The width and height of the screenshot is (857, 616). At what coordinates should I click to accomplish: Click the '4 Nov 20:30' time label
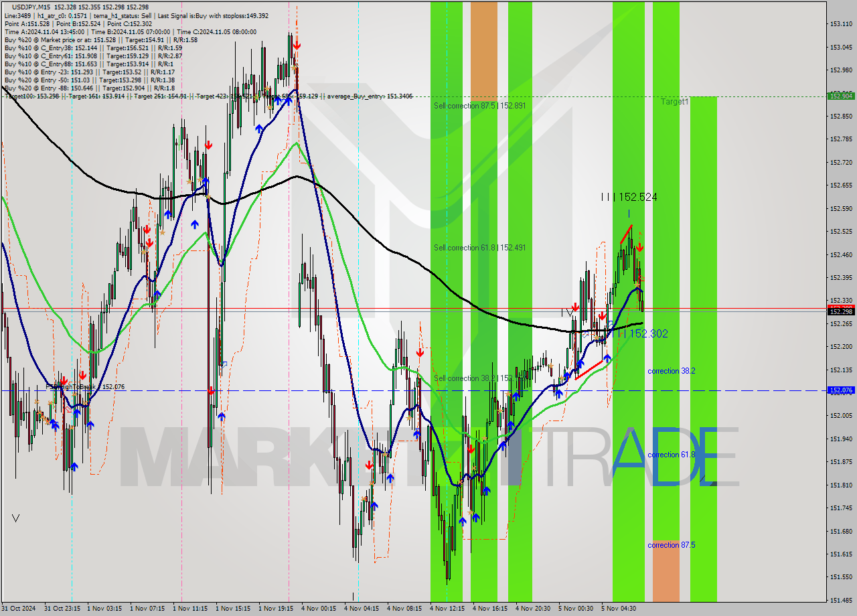click(x=533, y=609)
